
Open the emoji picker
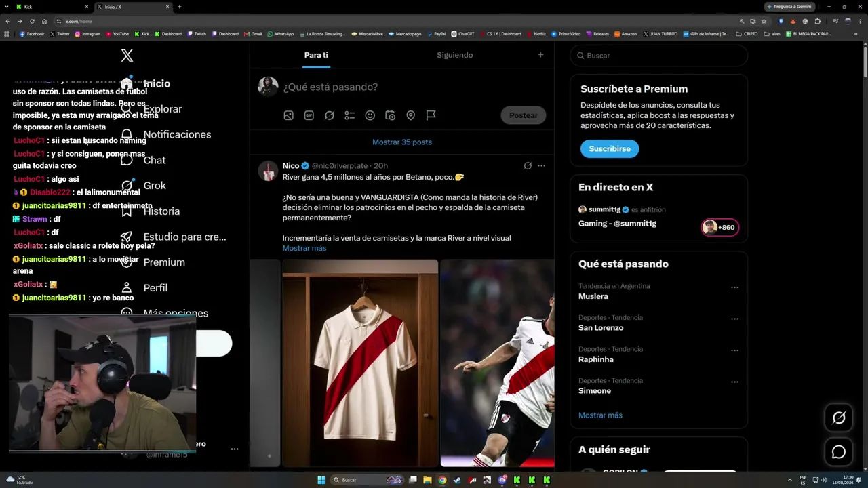[x=370, y=115]
